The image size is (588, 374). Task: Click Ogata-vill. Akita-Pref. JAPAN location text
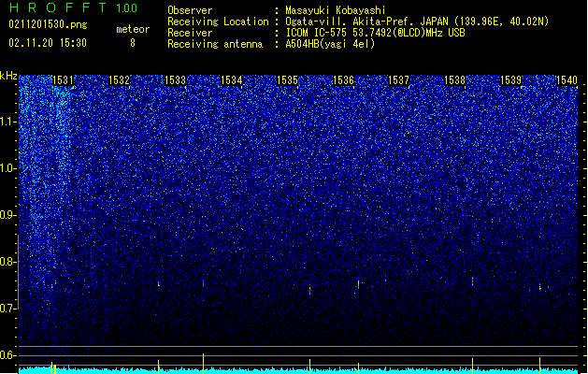click(417, 22)
